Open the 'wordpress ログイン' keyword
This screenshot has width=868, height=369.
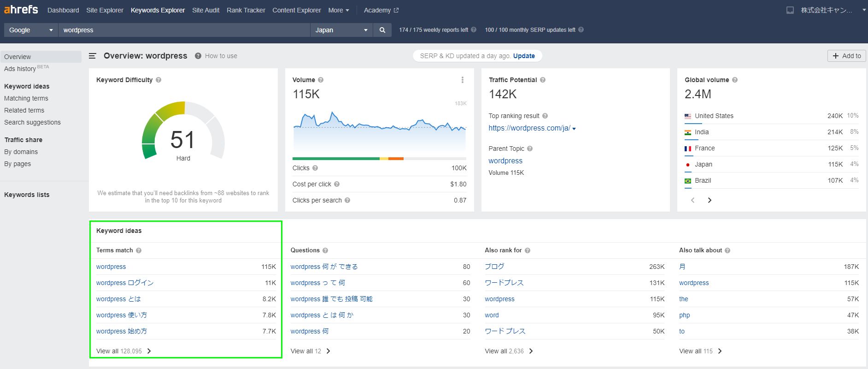coord(125,283)
